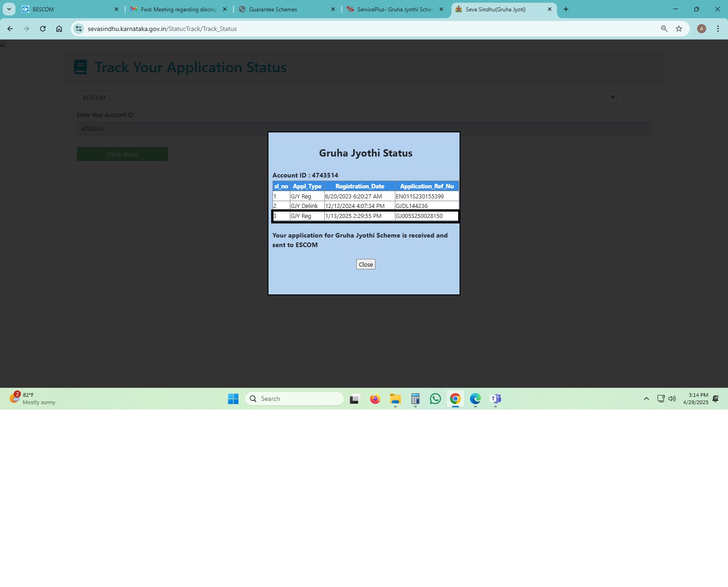Open WhatsApp from the taskbar
728x587 pixels.
coord(435,399)
